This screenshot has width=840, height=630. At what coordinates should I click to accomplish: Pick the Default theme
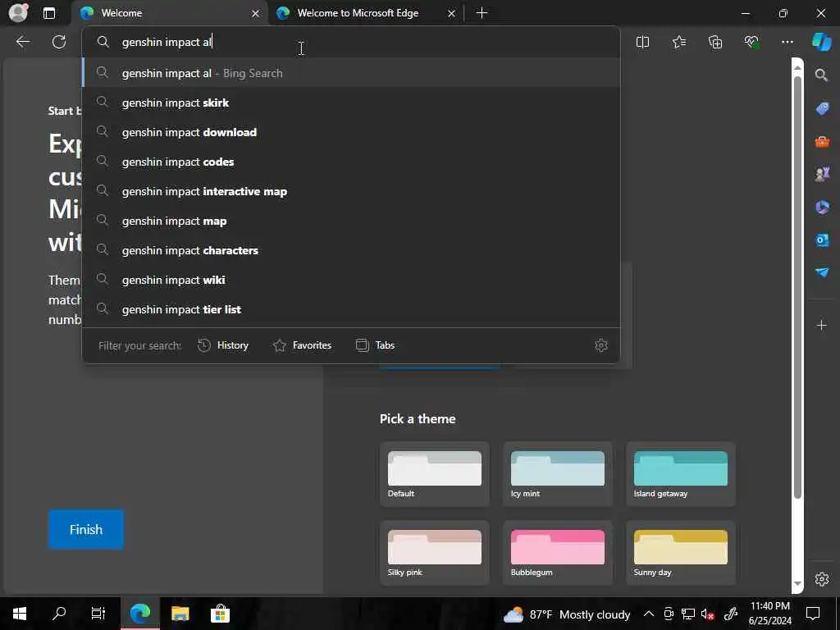[x=435, y=474]
